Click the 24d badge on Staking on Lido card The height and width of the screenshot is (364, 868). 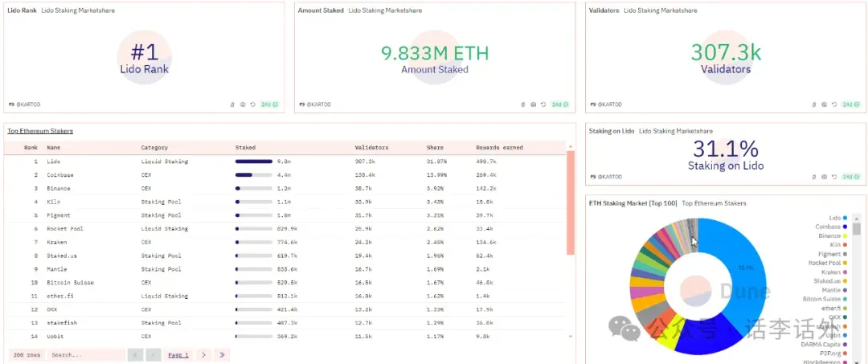pyautogui.click(x=851, y=177)
